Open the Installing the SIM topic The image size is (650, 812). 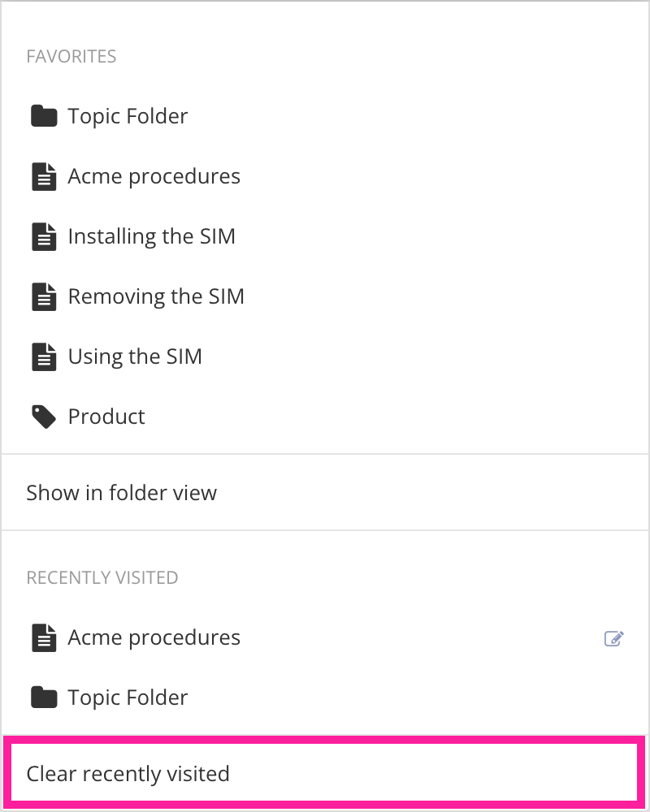(x=151, y=236)
